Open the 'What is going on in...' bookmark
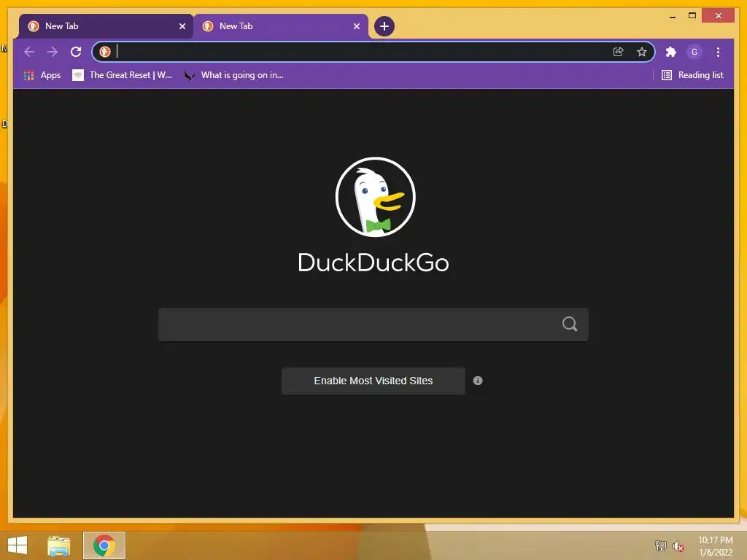This screenshot has width=747, height=560. pos(234,75)
